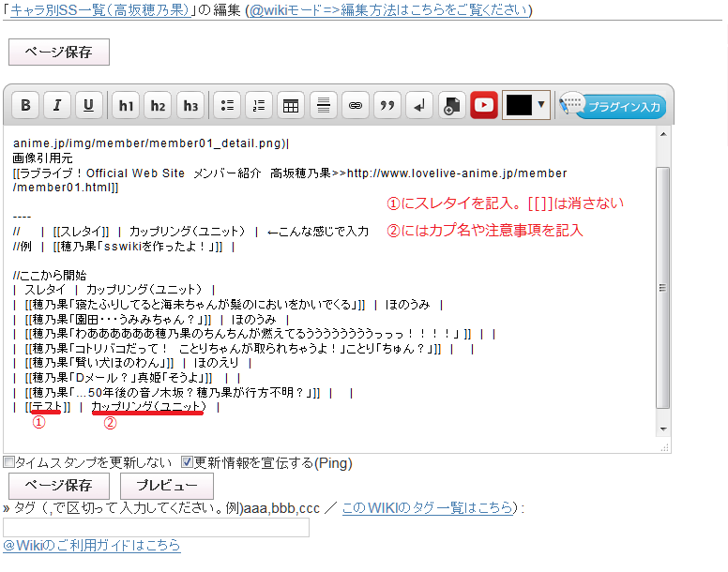Uncheck the Ping update notification checkbox
The height and width of the screenshot is (572, 728).
pos(187,462)
